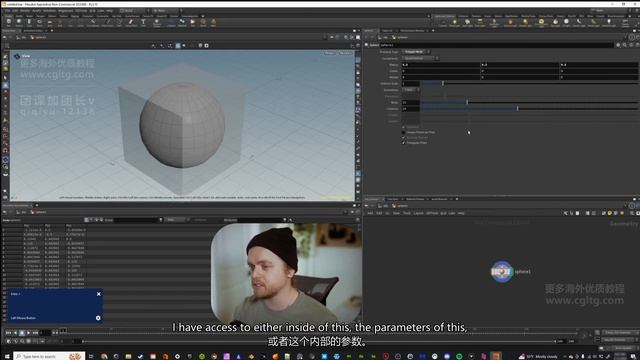The height and width of the screenshot is (360, 640).
Task: Select the Metaball shelf tool
Action: [182, 22]
